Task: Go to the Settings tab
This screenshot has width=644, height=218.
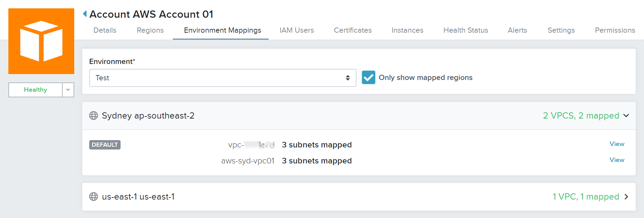Action: (x=561, y=30)
